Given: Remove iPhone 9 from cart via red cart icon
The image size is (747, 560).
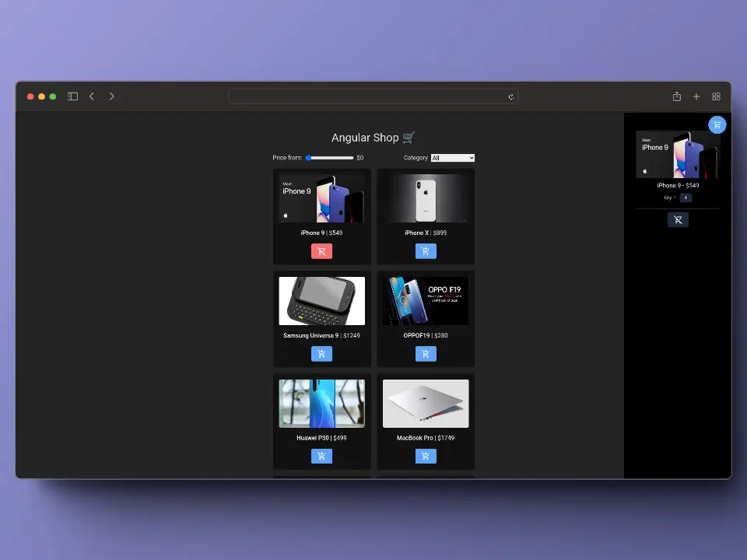Looking at the screenshot, I should 321,250.
